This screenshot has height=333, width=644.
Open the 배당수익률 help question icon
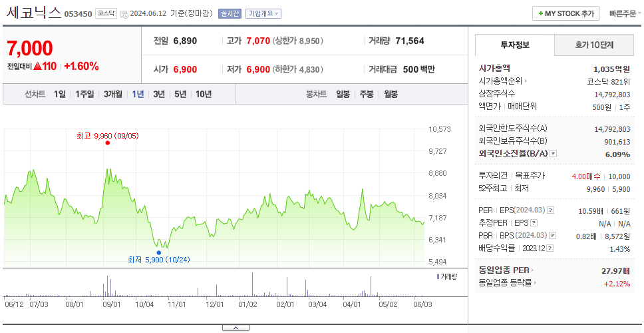(550, 248)
